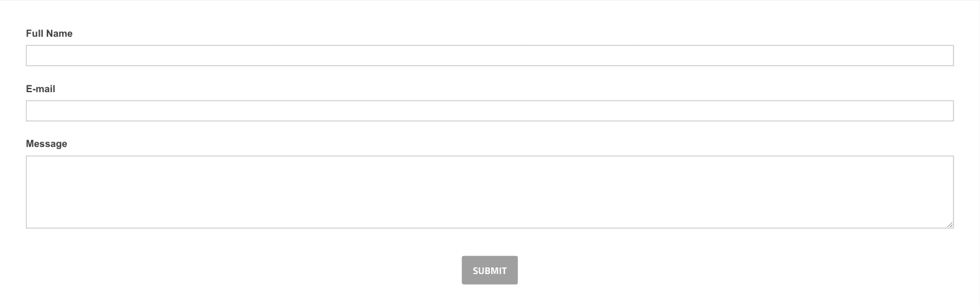
Task: Click inside the Message text area
Action: pos(489,192)
